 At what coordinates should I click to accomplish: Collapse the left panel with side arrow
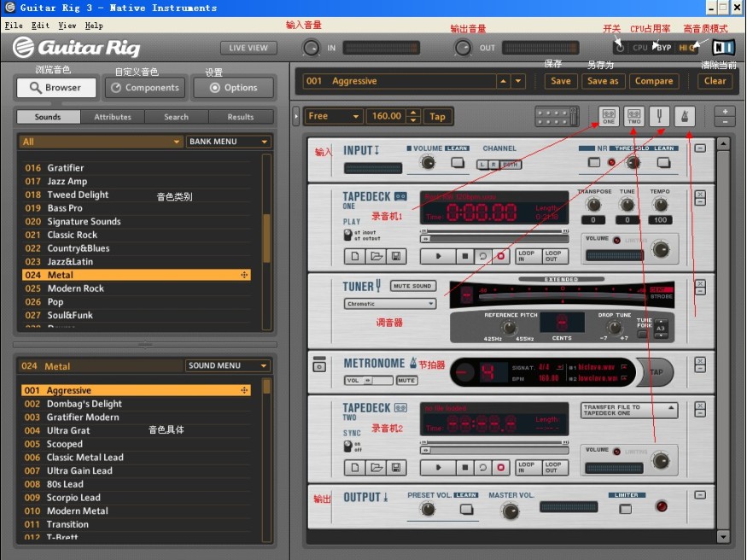coord(296,116)
